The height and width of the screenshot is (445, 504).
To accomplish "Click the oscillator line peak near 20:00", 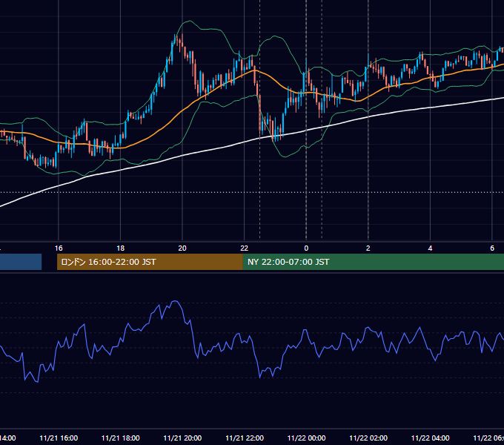I will (x=175, y=302).
